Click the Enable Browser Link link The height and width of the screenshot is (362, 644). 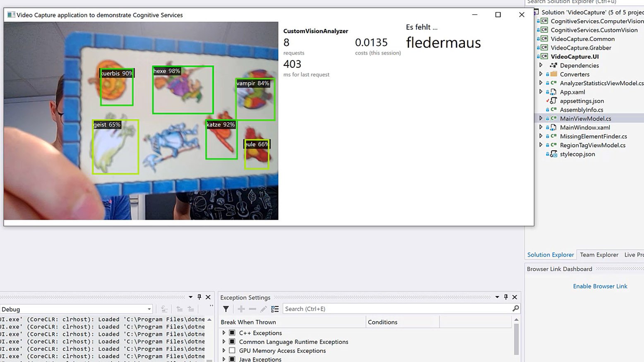pos(600,286)
